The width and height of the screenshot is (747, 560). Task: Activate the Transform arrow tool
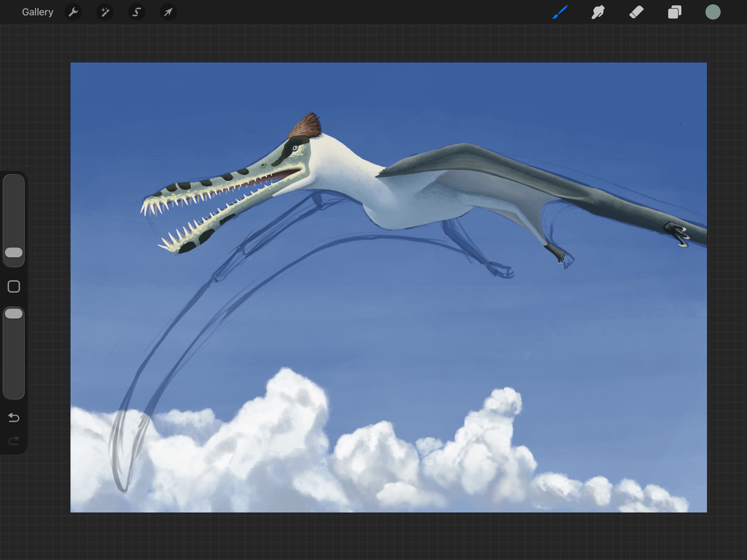[168, 12]
